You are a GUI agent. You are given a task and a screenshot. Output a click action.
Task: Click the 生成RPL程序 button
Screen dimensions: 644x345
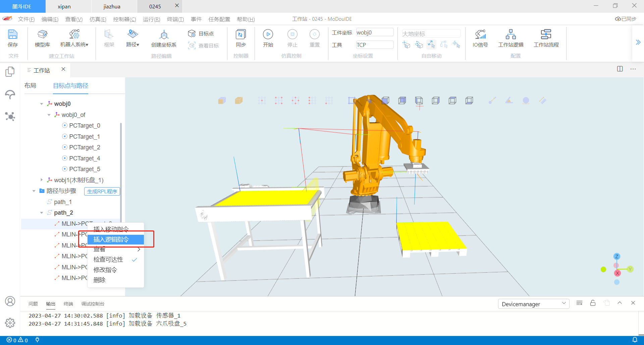pos(102,191)
